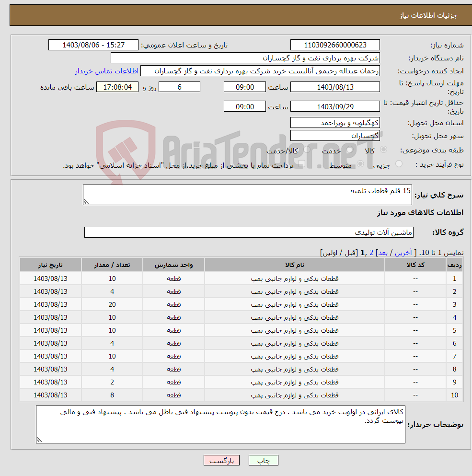Click the نام کالا column header
472x476 pixels.
click(x=295, y=265)
